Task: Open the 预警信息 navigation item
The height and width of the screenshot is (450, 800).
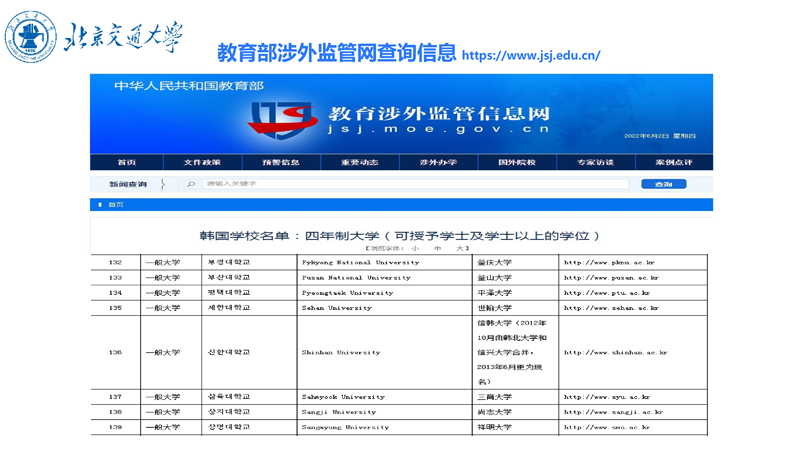Action: (281, 162)
